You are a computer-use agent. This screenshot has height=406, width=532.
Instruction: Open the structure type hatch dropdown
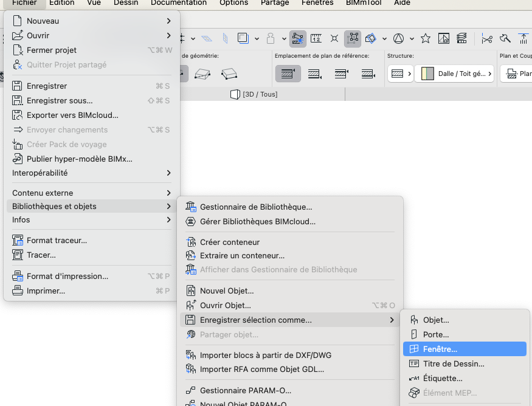(400, 74)
